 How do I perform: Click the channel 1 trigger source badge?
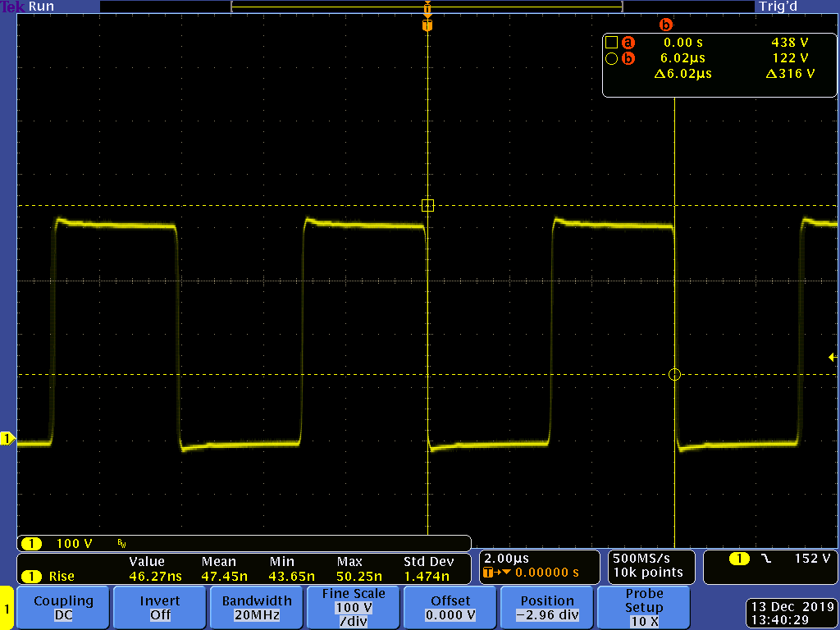pyautogui.click(x=739, y=559)
